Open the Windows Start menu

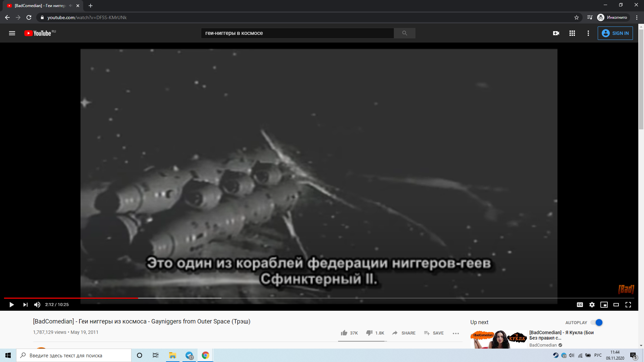[x=8, y=355]
